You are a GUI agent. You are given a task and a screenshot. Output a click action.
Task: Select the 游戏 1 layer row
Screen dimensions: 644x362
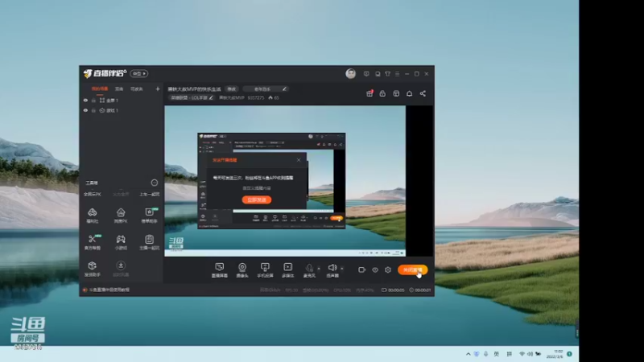pos(122,110)
